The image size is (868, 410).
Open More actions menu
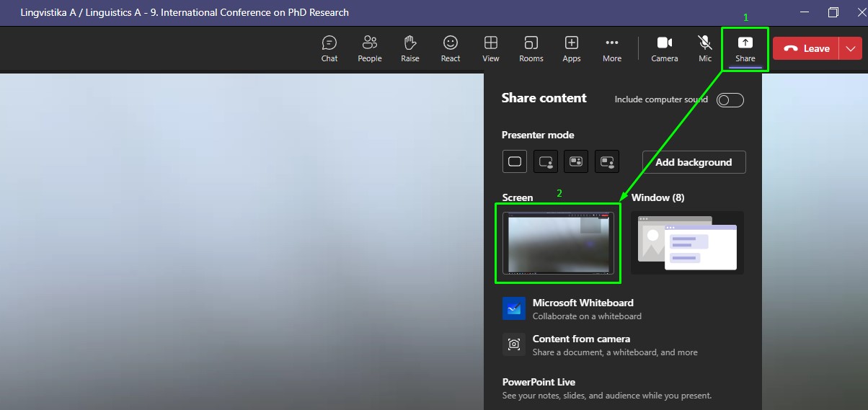coord(612,48)
